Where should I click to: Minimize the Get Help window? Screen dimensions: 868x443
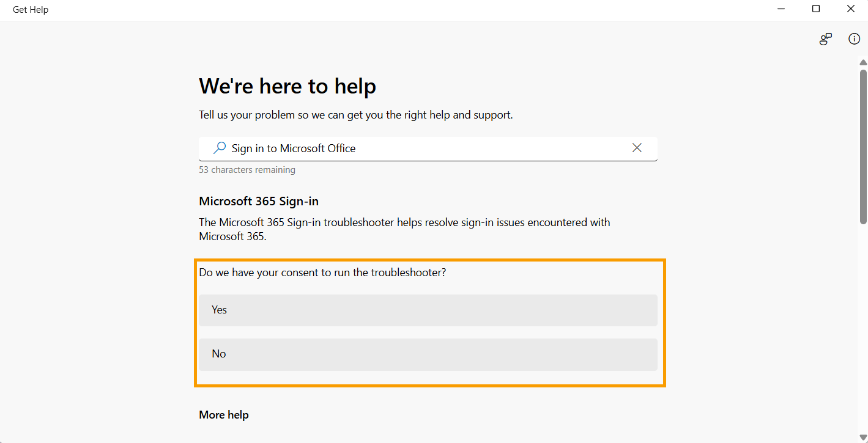782,9
